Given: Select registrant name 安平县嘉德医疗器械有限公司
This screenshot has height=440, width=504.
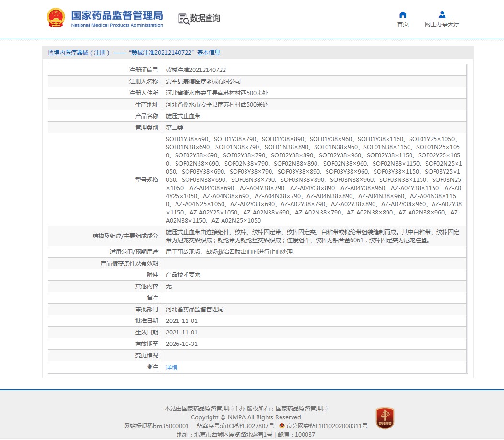Looking at the screenshot, I should click(x=203, y=82).
